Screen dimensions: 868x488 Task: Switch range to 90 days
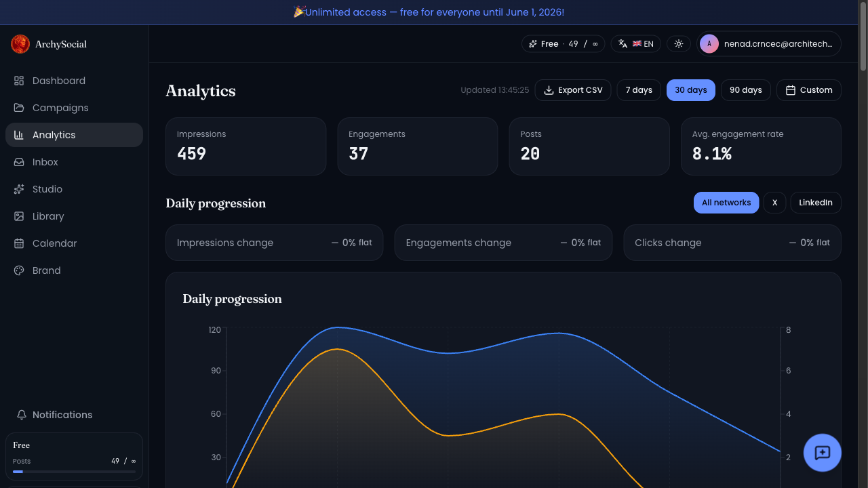746,90
